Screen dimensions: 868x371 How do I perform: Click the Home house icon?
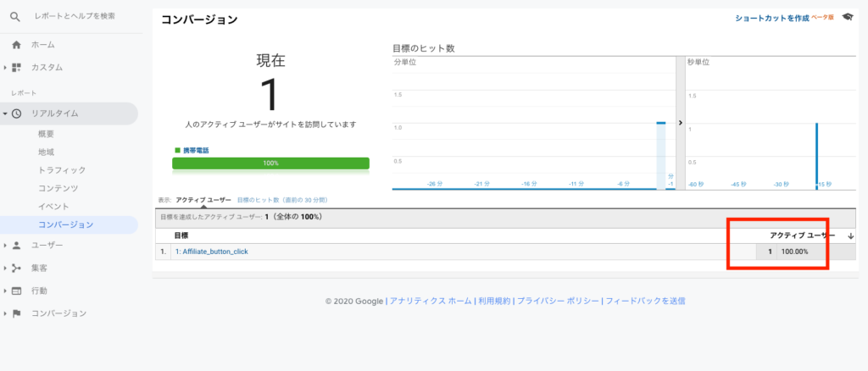(16, 45)
